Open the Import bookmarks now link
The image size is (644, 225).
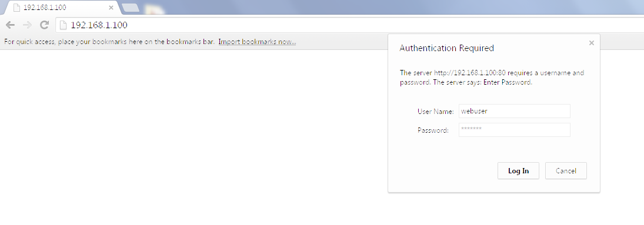(257, 42)
